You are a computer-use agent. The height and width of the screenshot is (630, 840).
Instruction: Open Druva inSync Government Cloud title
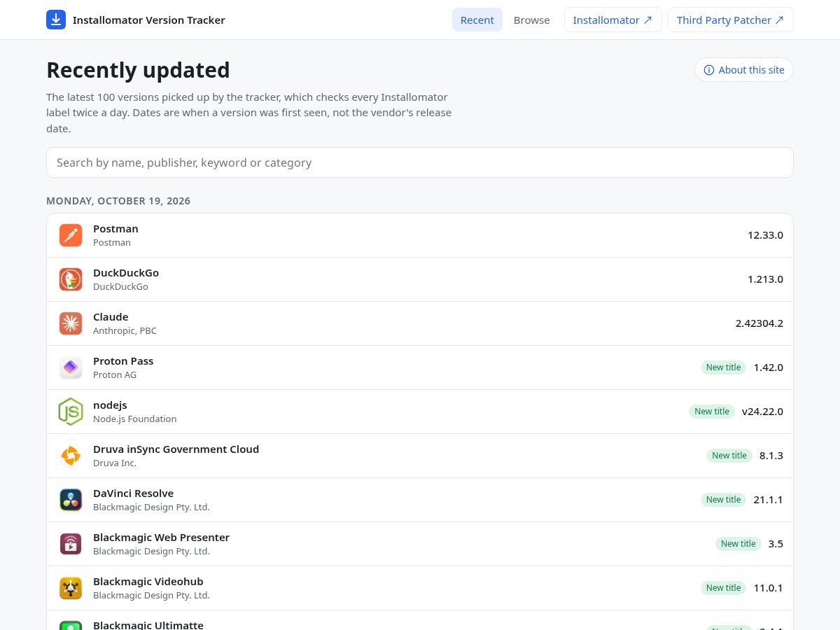point(176,449)
